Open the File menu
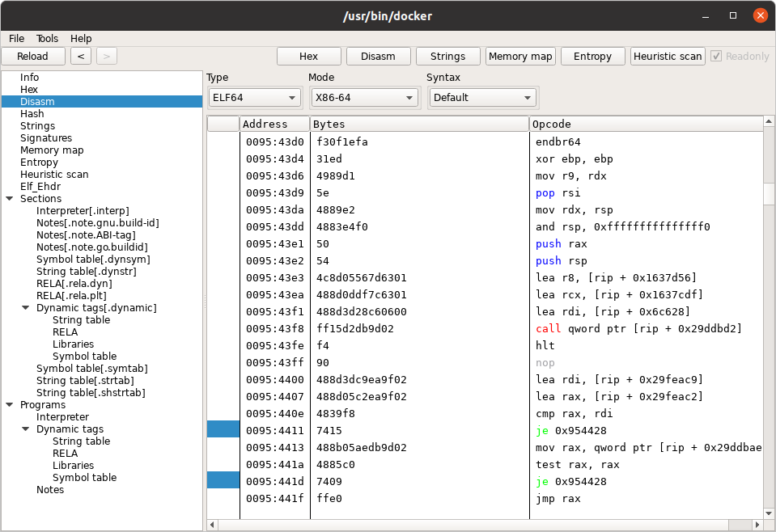Image resolution: width=776 pixels, height=532 pixels. tap(17, 38)
